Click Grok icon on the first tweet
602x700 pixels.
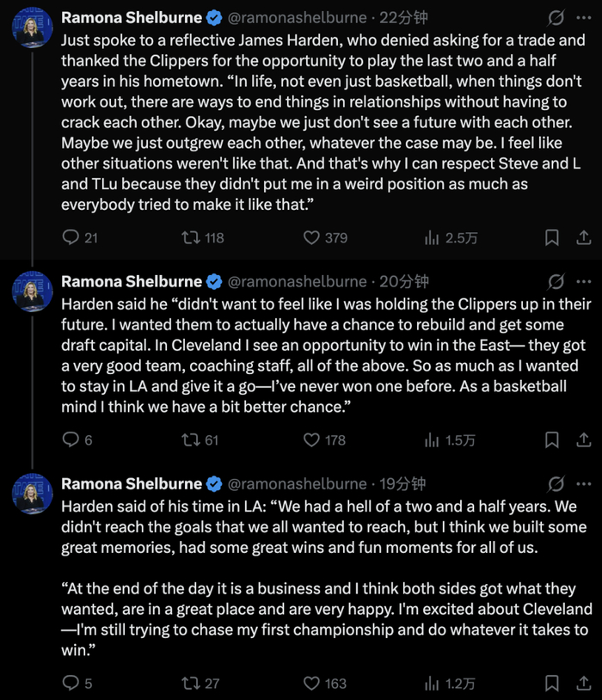556,17
